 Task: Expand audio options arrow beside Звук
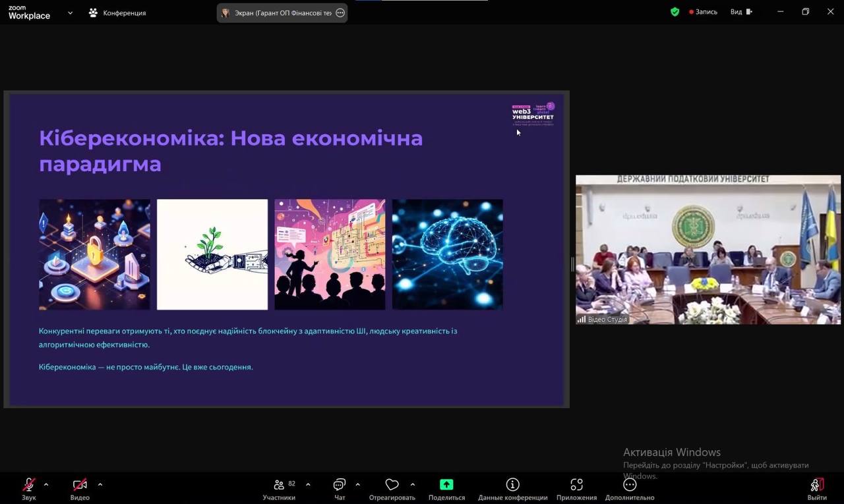(x=46, y=485)
